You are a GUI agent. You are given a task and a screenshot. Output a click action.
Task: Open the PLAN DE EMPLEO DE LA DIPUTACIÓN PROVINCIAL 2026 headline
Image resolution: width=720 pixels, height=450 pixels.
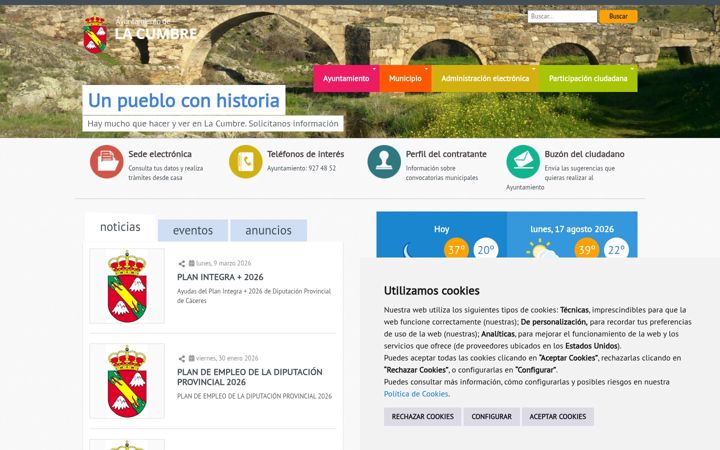click(250, 377)
